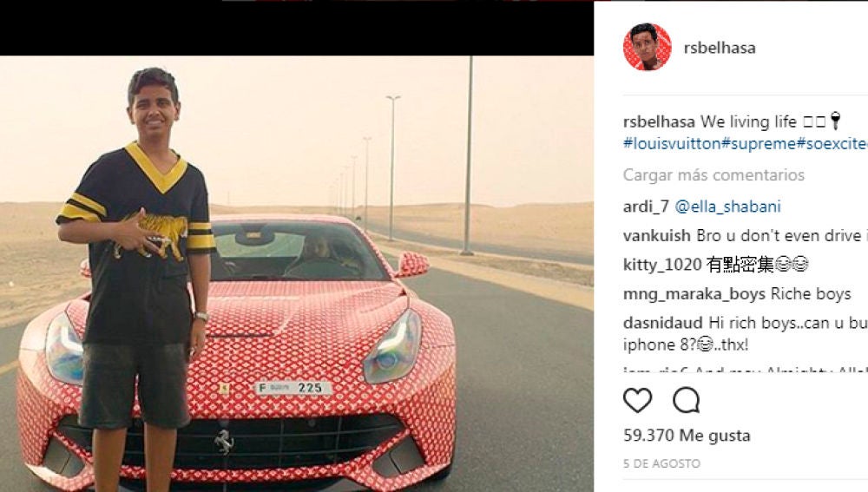The image size is (868, 492).
Task: Open rsbelhasa profile picture avatar
Action: (648, 47)
